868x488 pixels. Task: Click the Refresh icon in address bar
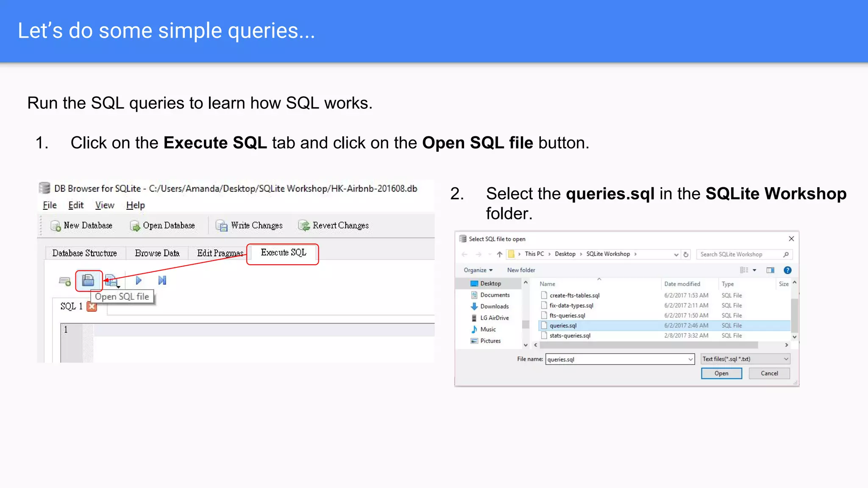coord(686,255)
